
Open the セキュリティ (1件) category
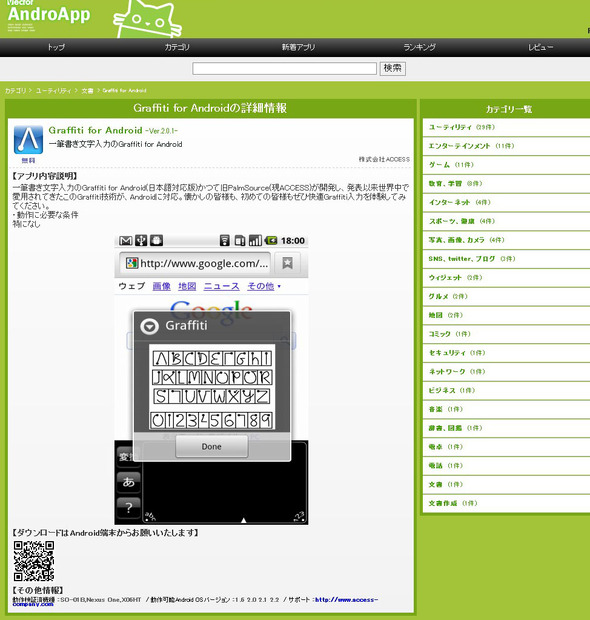coord(506,353)
